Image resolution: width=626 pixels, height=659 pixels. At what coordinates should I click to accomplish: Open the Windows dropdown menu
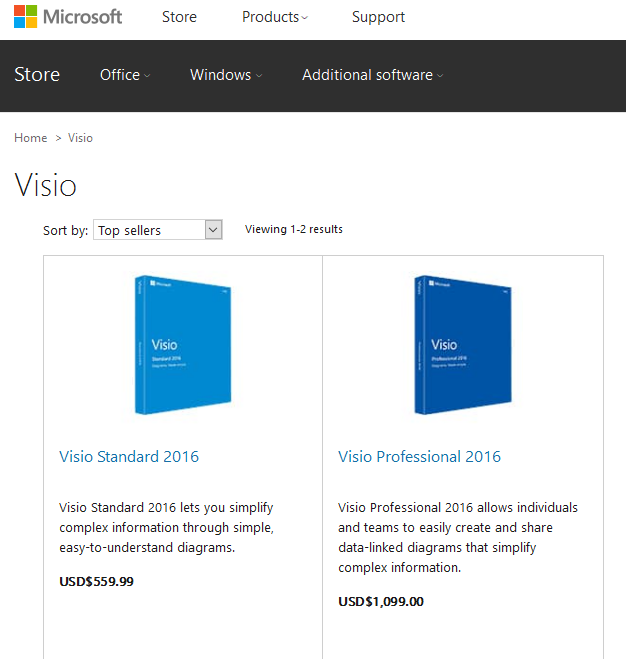tap(226, 75)
